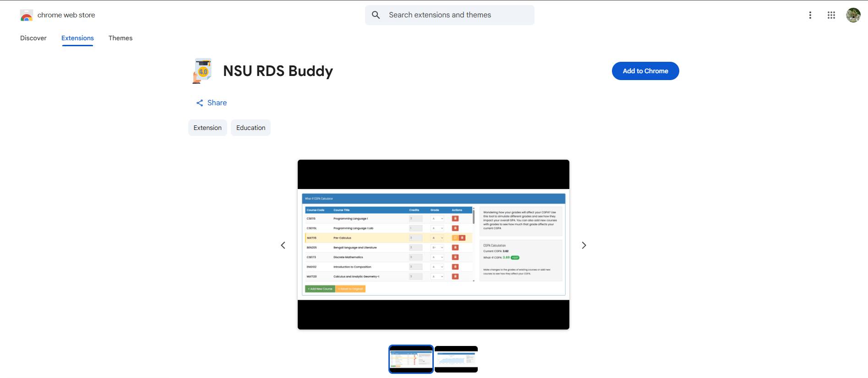Open the Education category chip
Viewport: 868px width, 378px height.
[251, 128]
